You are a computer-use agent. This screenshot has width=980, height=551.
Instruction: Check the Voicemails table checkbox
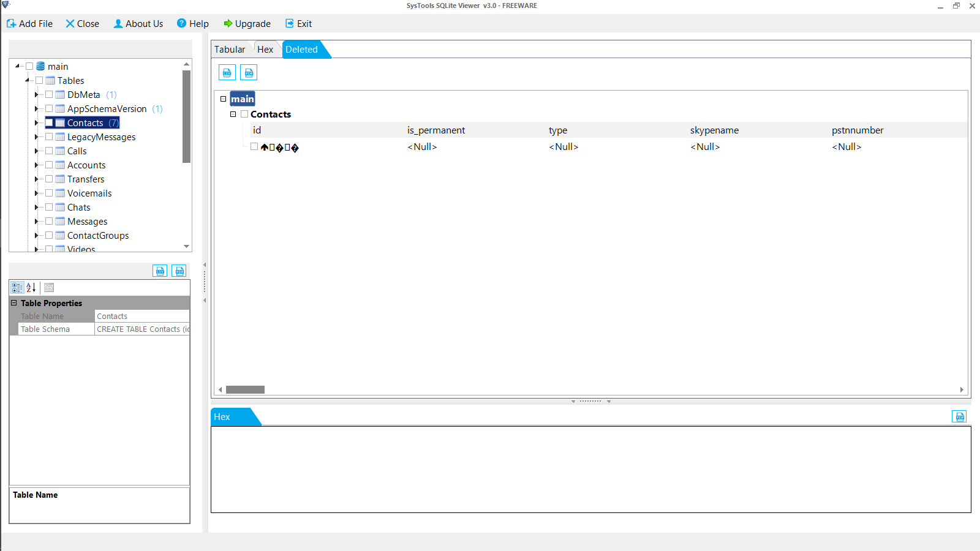[x=49, y=193]
